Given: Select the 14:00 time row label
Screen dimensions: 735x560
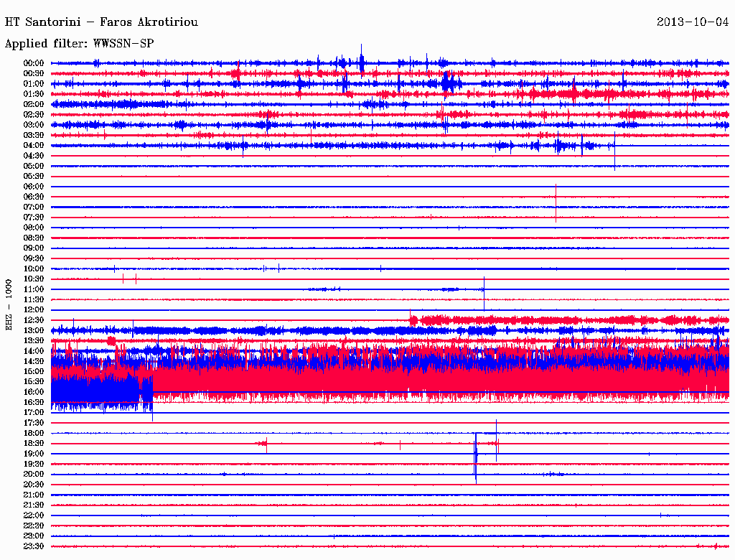Looking at the screenshot, I should coord(34,351).
